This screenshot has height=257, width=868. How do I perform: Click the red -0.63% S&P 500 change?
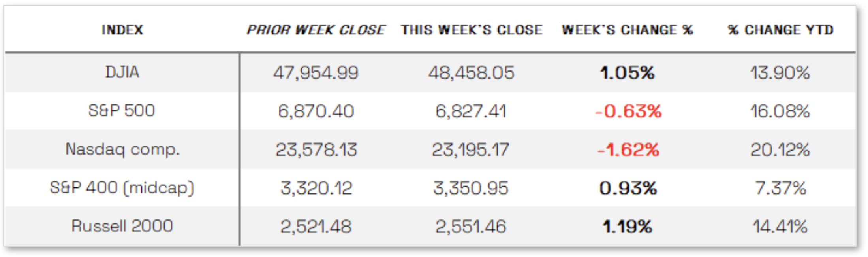pyautogui.click(x=628, y=111)
